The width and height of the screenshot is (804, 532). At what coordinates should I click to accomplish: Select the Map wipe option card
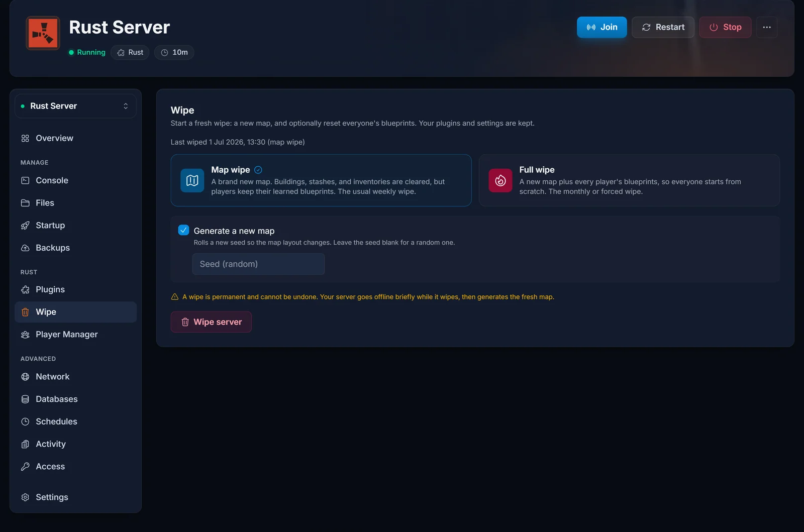[x=321, y=180]
